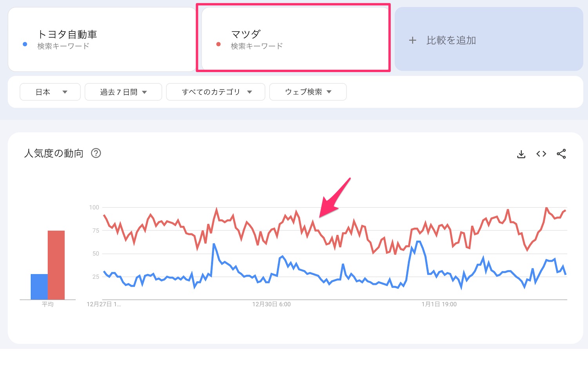Click the blue average bar for トヨタ自動車

click(39, 287)
